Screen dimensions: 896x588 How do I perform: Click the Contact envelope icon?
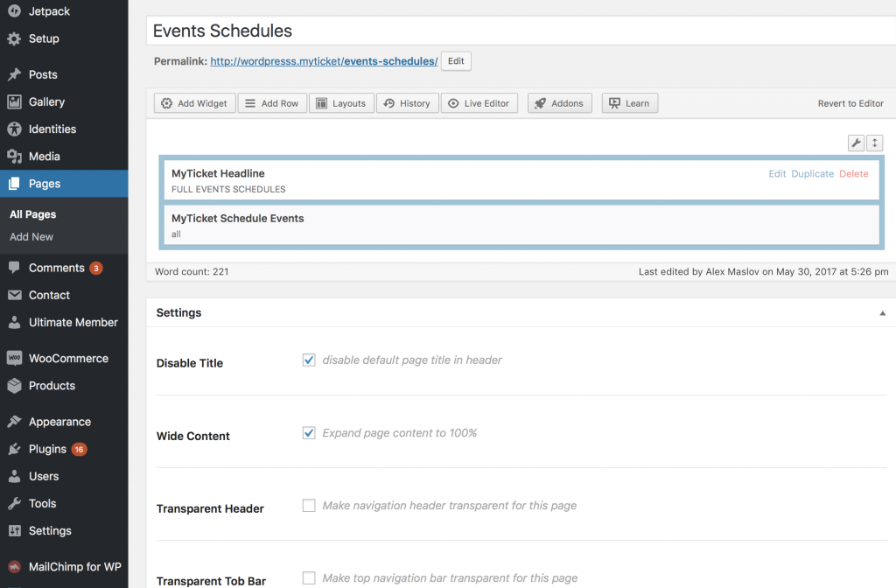(x=14, y=295)
